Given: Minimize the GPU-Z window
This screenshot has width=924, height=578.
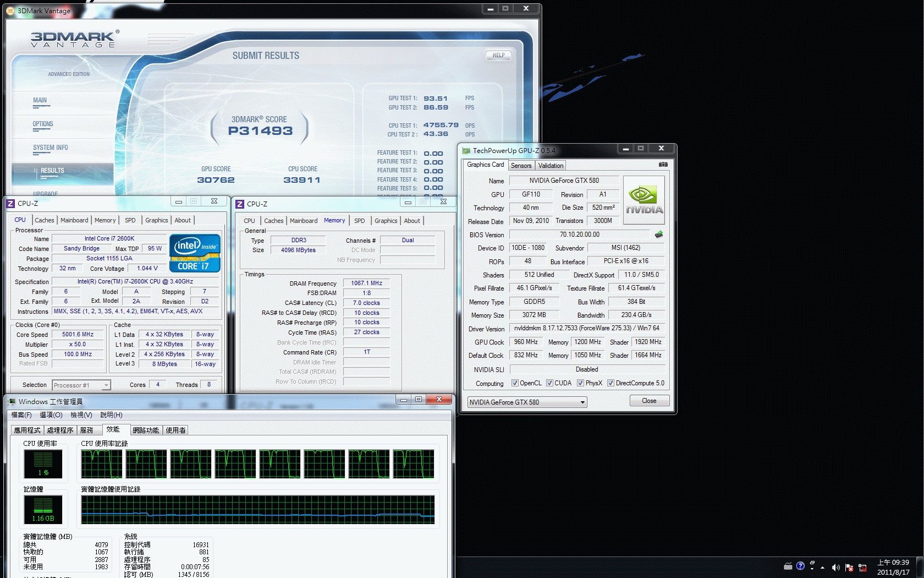Looking at the screenshot, I should pos(625,149).
